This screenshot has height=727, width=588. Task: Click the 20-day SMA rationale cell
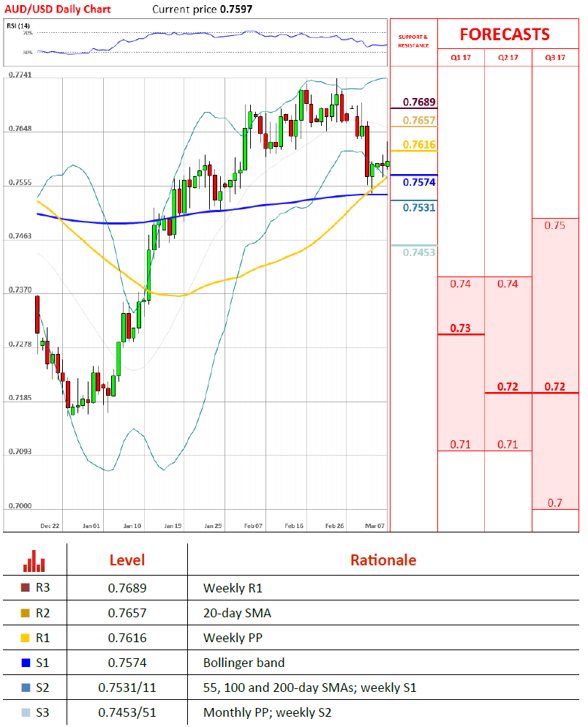coord(237,613)
